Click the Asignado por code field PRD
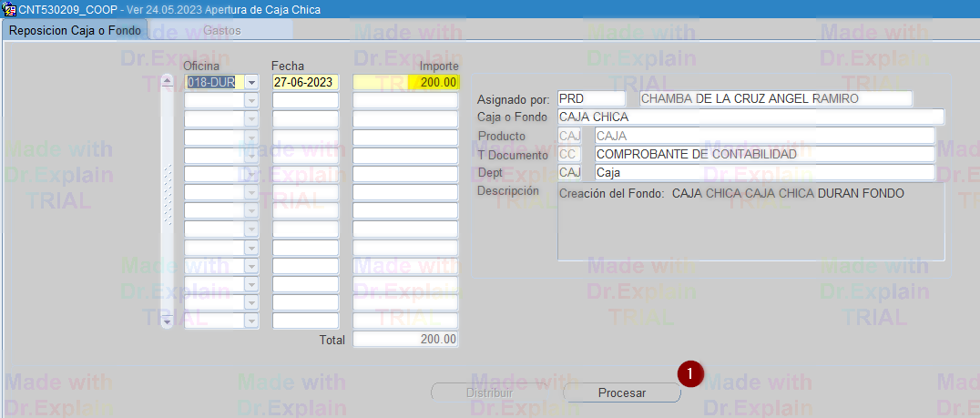This screenshot has height=418, width=980. click(590, 98)
